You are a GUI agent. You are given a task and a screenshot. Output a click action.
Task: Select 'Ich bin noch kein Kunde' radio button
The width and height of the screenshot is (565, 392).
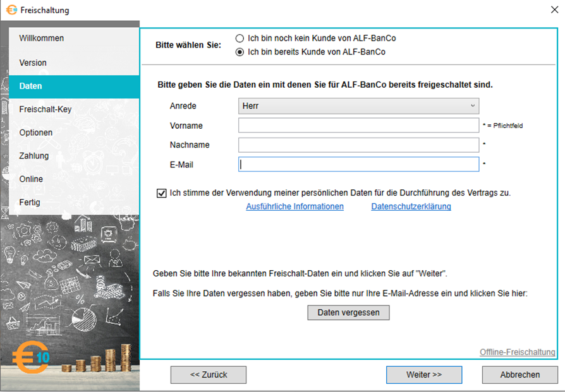coord(240,39)
